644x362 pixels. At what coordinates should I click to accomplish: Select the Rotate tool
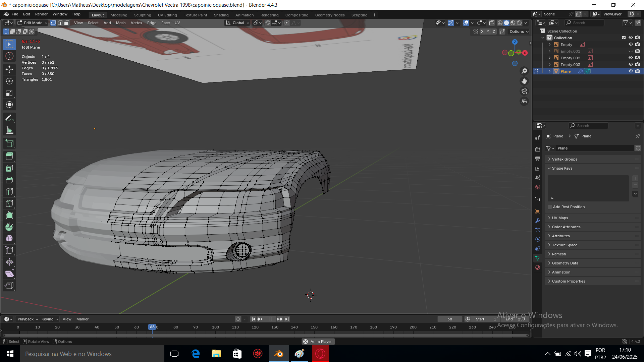tap(9, 81)
